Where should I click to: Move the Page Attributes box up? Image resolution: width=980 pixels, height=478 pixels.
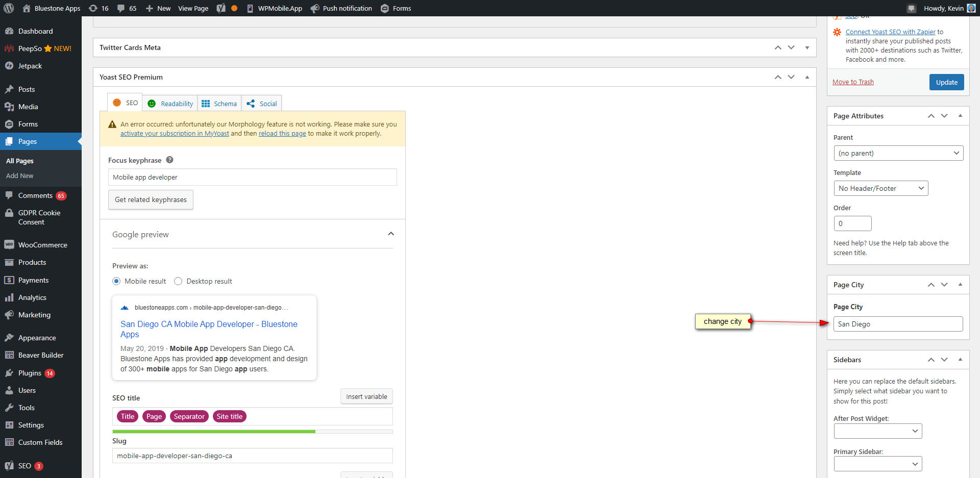pyautogui.click(x=931, y=116)
